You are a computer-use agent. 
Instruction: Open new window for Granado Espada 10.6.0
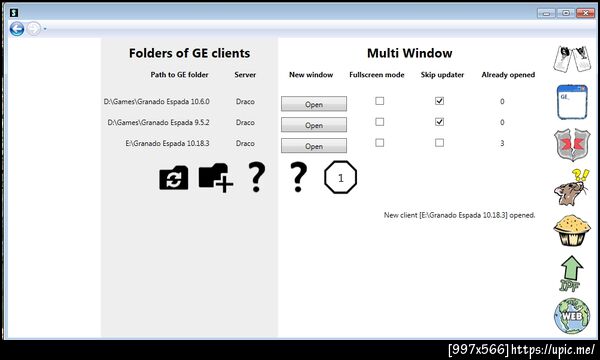[x=314, y=104]
